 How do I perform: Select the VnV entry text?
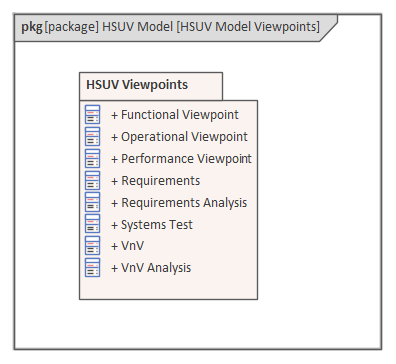(128, 246)
